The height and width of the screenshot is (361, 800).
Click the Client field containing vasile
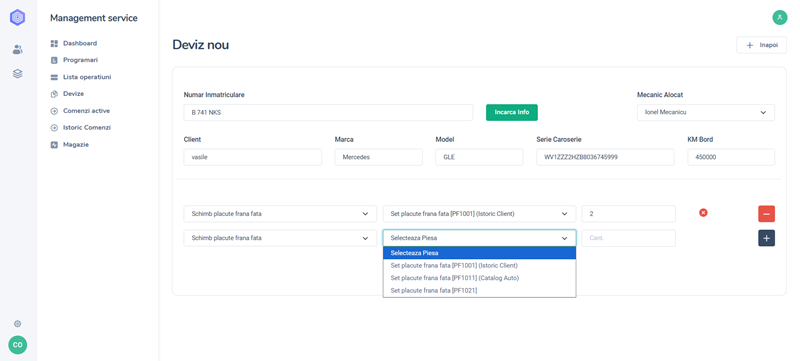[253, 157]
